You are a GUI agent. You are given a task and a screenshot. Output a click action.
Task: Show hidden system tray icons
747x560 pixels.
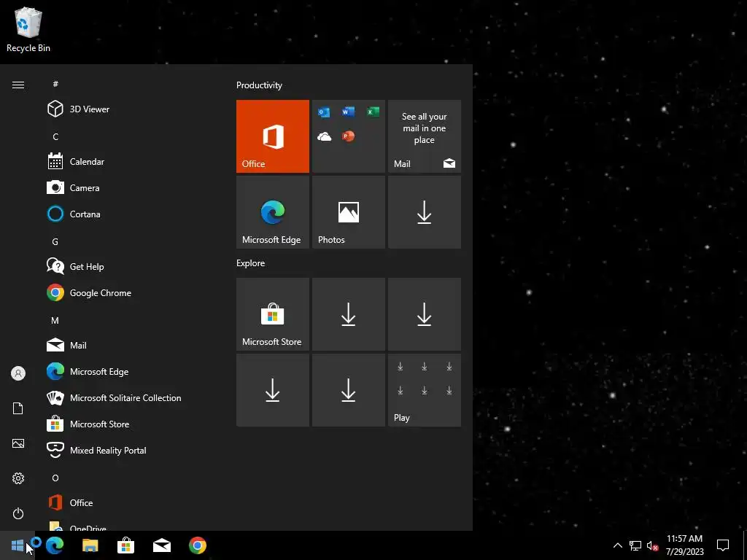click(617, 545)
